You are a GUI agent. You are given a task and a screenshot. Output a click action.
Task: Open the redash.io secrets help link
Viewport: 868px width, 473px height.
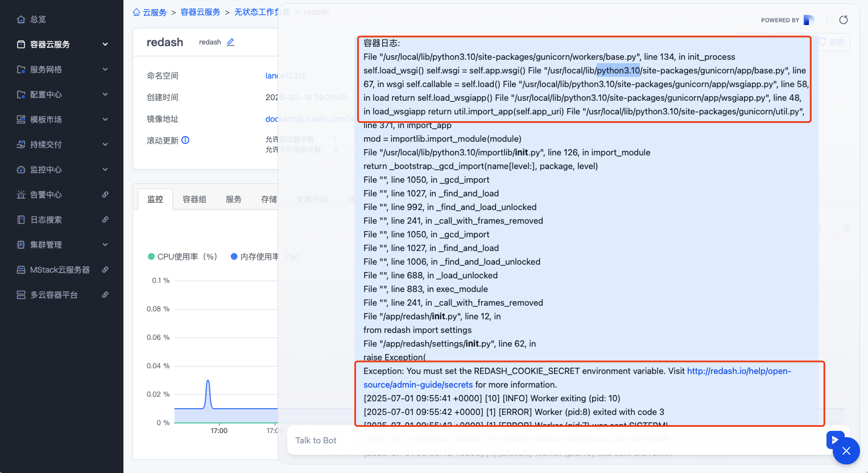click(577, 378)
